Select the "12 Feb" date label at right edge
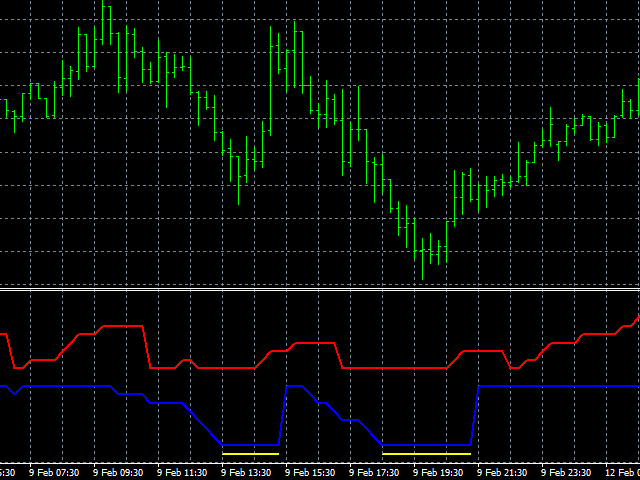The width and height of the screenshot is (640, 480). 623,472
